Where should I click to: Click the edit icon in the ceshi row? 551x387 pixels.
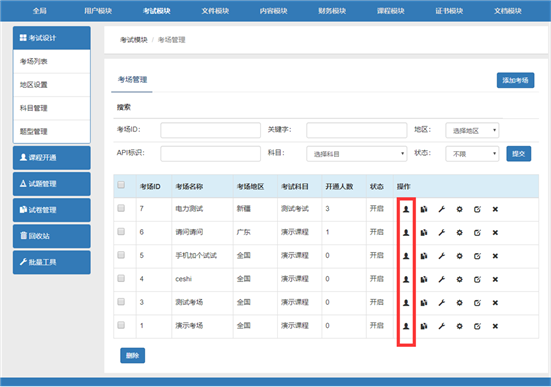(477, 279)
